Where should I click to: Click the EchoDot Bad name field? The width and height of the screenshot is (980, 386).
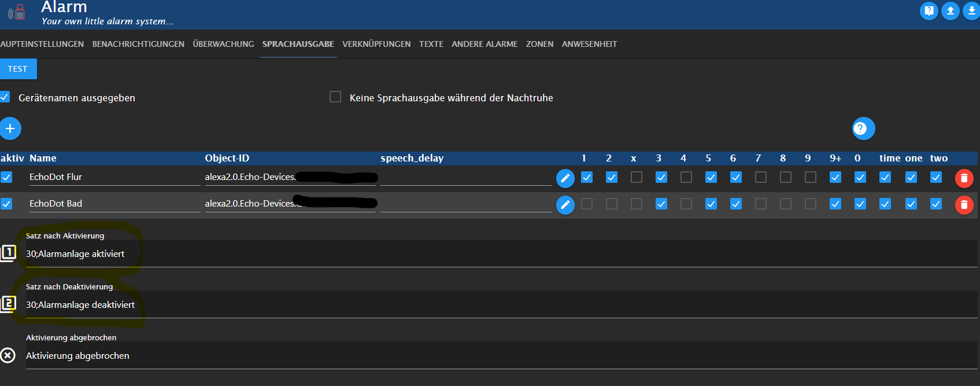click(x=114, y=204)
